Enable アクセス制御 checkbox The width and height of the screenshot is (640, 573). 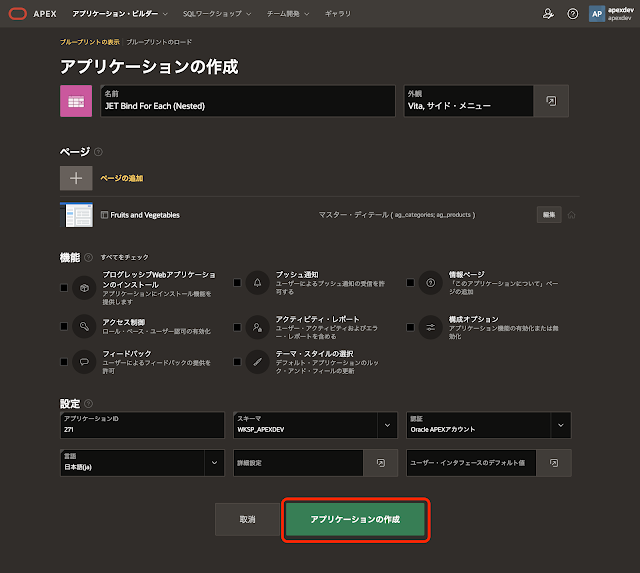64,326
